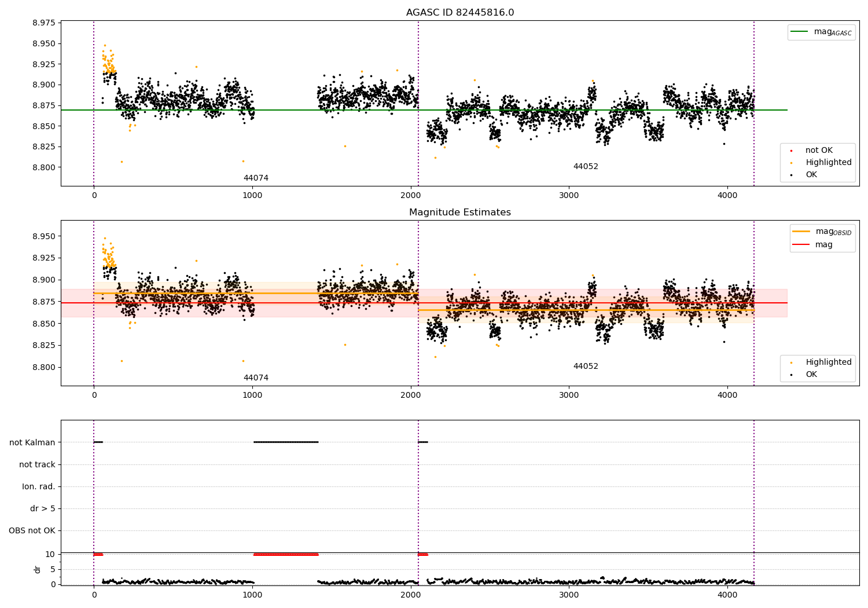The width and height of the screenshot is (868, 608).
Task: Click the 3000 x-axis tick in middle plot
Action: 569,395
